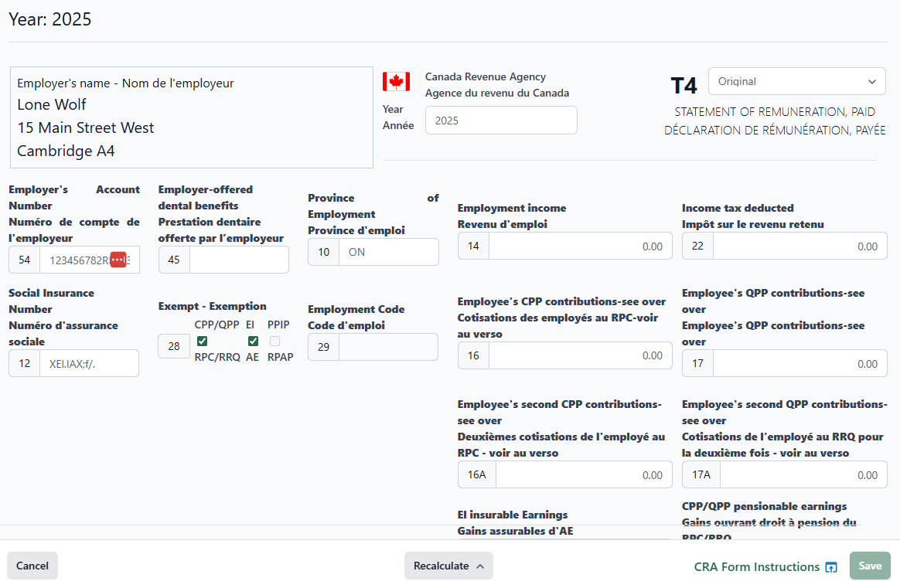Click the Year field showing 2025
Screen dimensions: 900x588
point(501,120)
